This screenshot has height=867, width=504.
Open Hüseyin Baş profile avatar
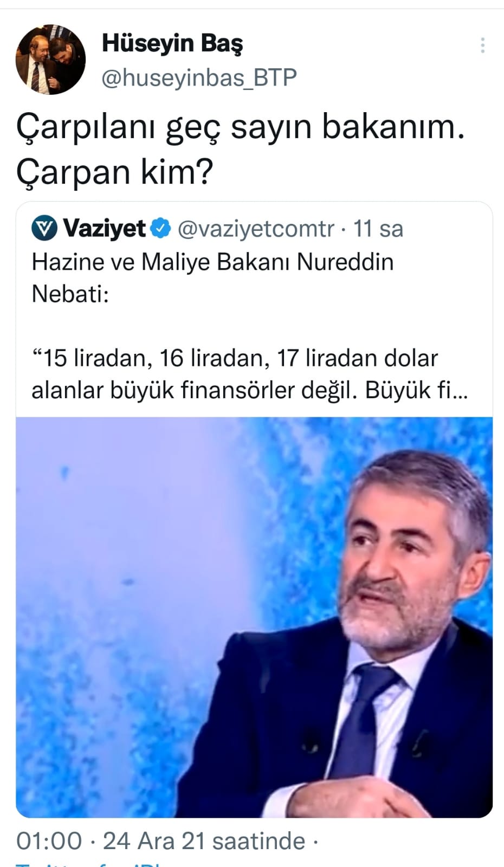coord(50,60)
